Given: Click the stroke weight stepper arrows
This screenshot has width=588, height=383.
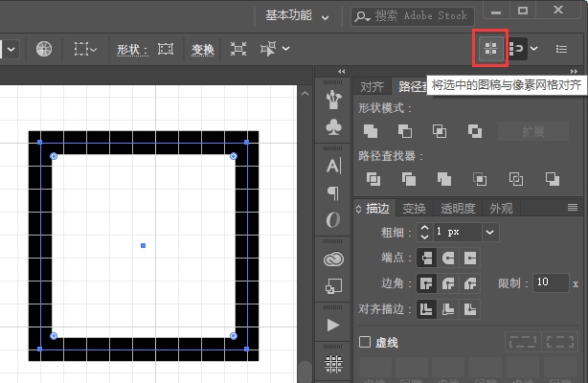Looking at the screenshot, I should (424, 233).
